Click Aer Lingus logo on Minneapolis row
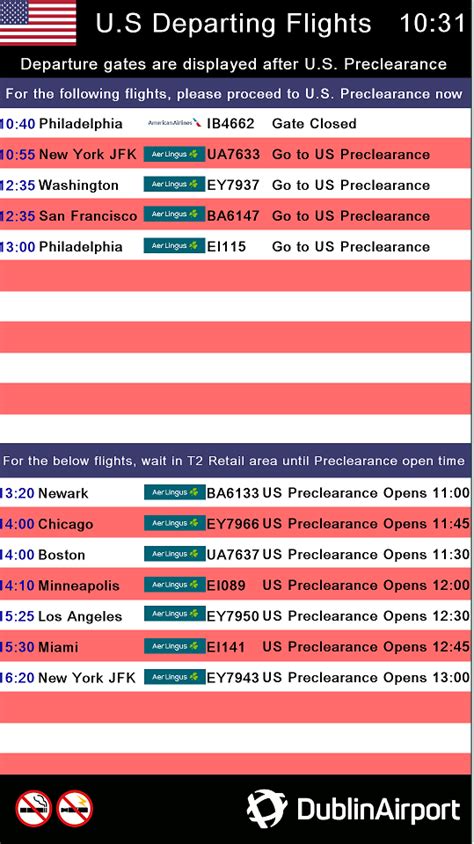 tap(174, 585)
